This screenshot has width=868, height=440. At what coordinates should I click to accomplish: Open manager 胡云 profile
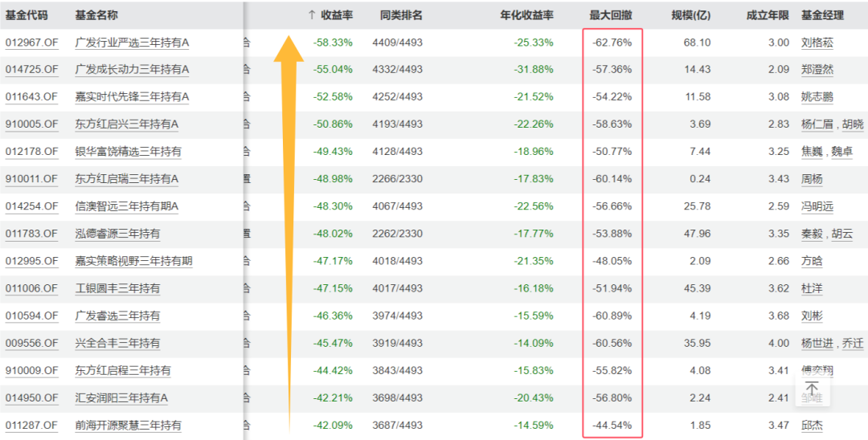842,234
